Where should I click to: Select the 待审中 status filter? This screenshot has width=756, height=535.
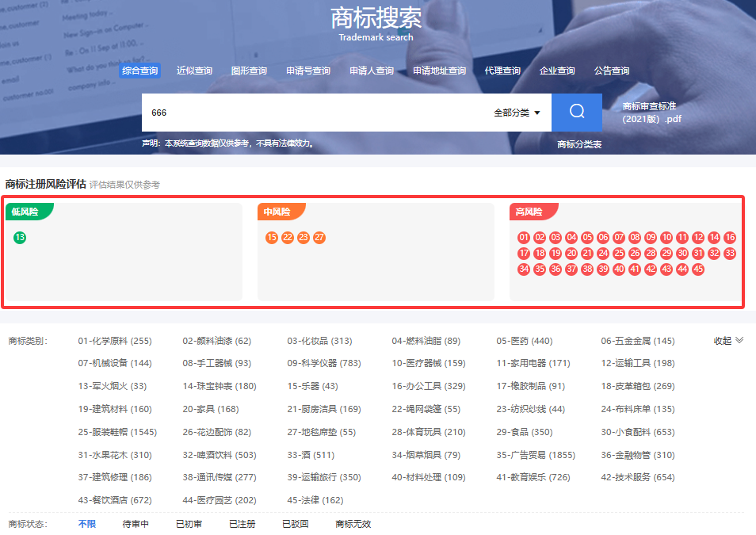coord(136,524)
